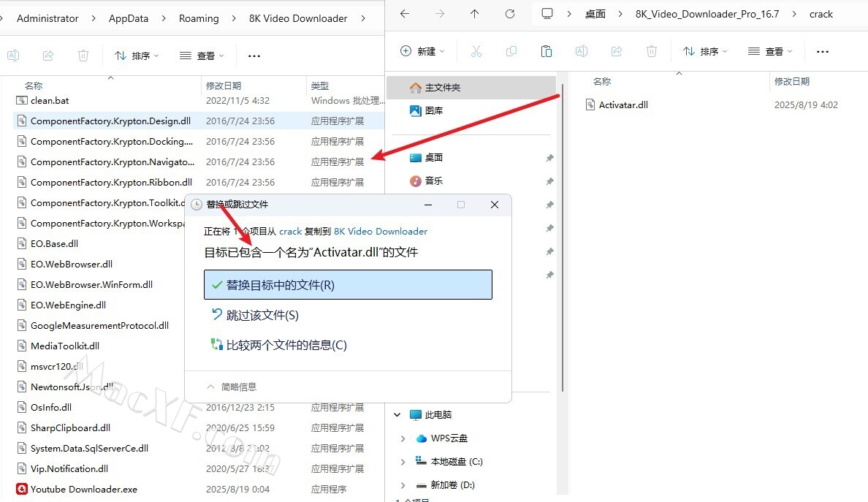
Task: Open the more options ellipsis in crack window
Action: pos(823,52)
